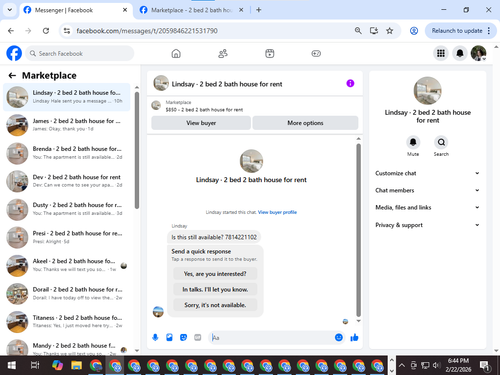Viewport: 500px width, 375px height.
Task: Open the install app icon in address bar
Action: tap(374, 31)
